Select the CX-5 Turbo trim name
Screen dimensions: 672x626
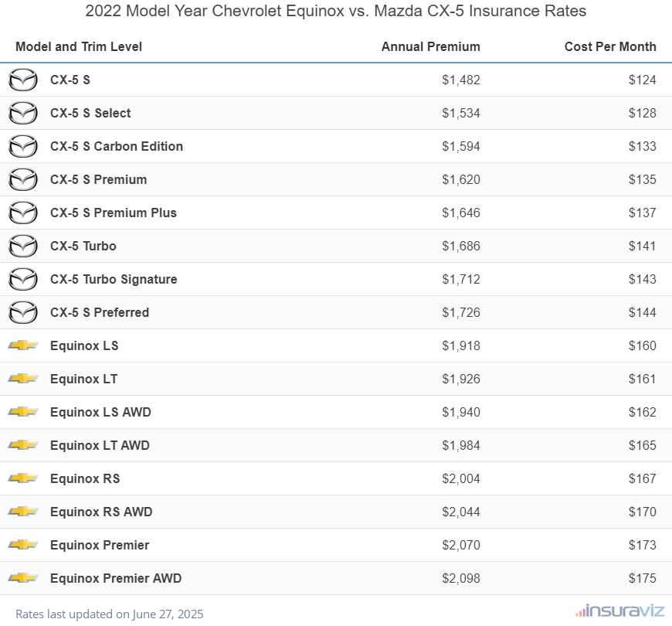(83, 246)
